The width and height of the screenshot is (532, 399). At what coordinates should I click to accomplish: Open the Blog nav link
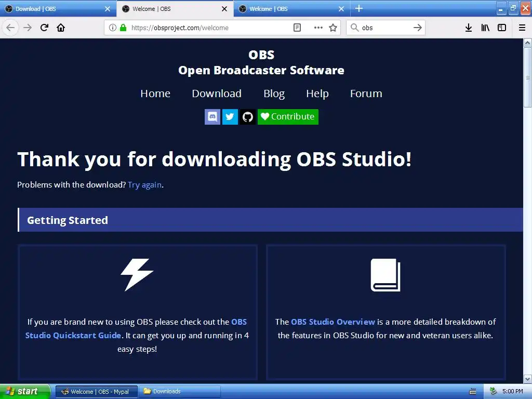coord(274,94)
